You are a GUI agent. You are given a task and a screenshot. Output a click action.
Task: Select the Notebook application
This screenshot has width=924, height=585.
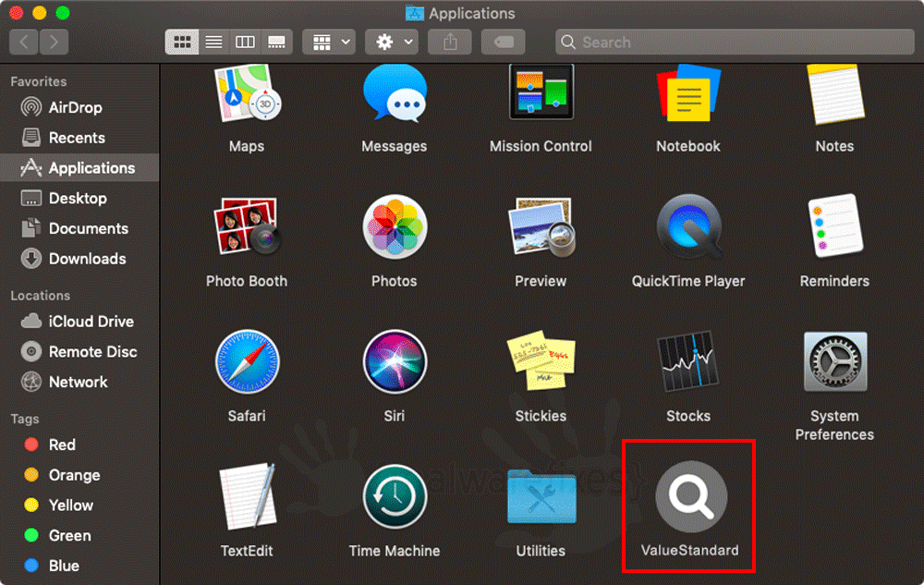coord(688,93)
